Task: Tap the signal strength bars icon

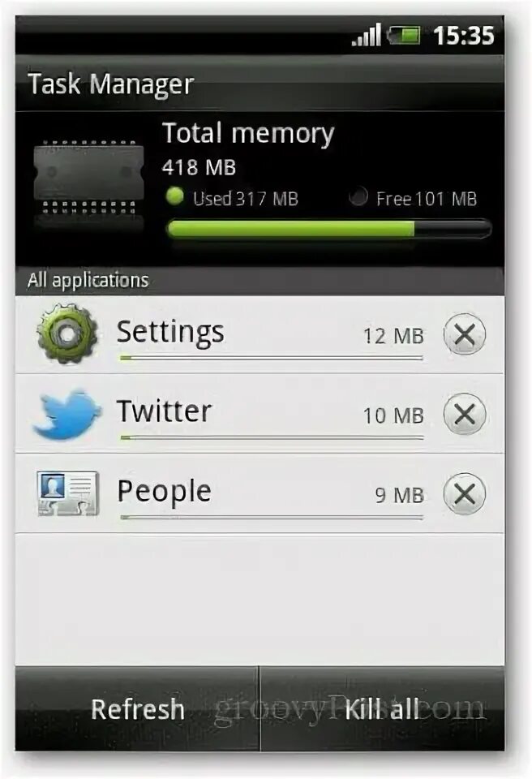Action: (366, 35)
